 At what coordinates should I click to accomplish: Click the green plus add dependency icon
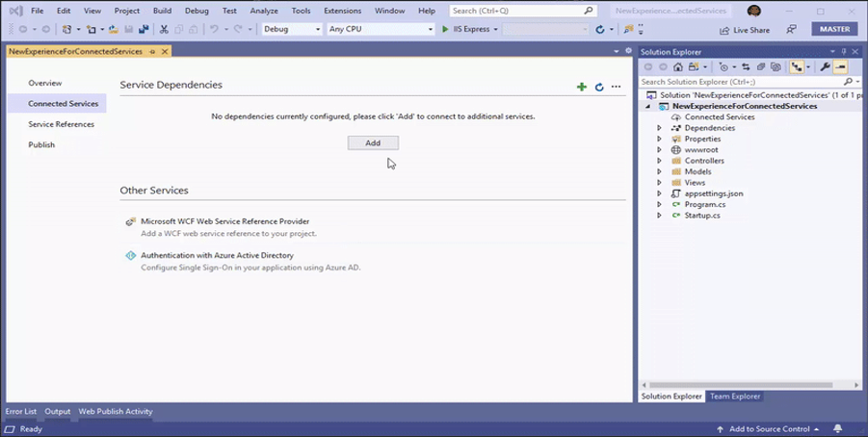581,87
